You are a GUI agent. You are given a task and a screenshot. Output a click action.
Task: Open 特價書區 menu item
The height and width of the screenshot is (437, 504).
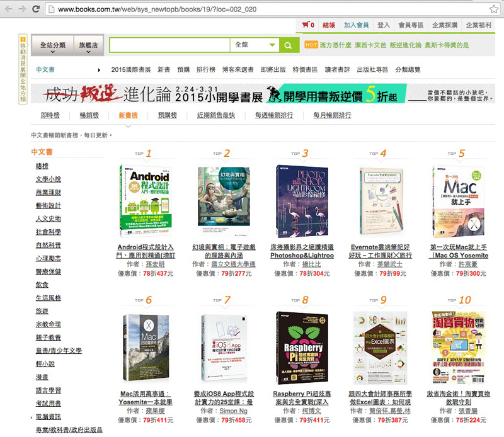point(305,69)
